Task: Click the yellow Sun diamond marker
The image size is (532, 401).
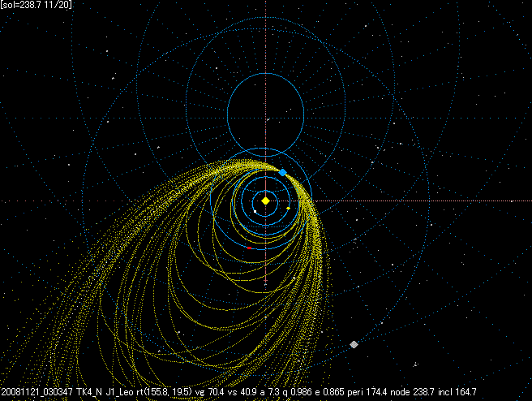Action: [266, 201]
